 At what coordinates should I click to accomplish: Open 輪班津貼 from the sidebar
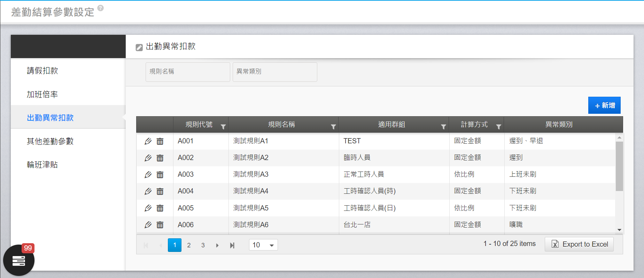click(42, 165)
